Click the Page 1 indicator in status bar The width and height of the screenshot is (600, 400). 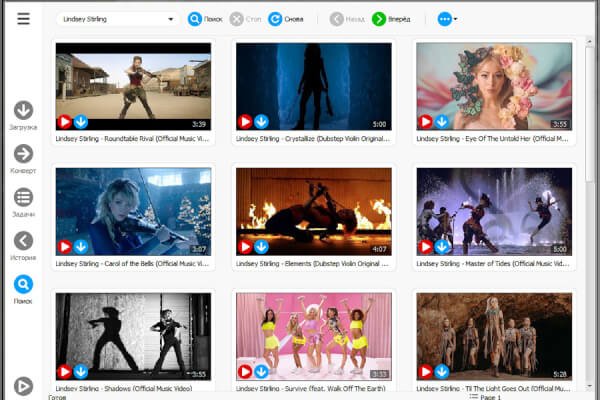click(x=485, y=397)
